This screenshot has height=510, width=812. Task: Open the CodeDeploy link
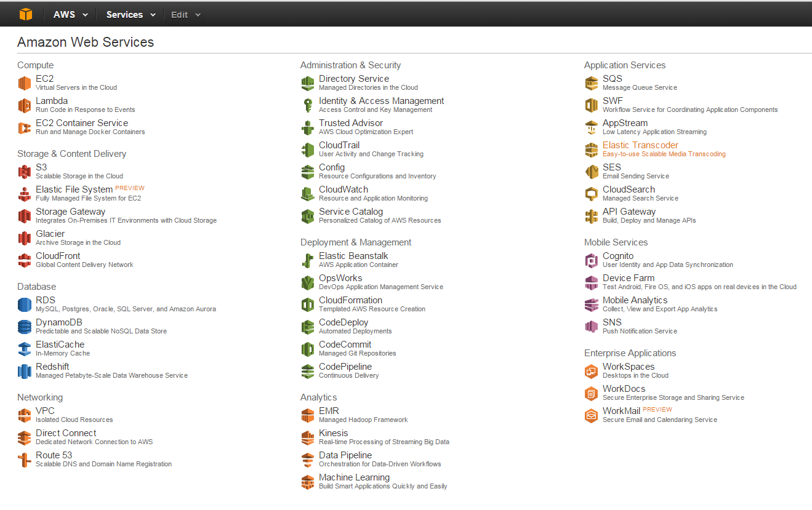tap(344, 322)
